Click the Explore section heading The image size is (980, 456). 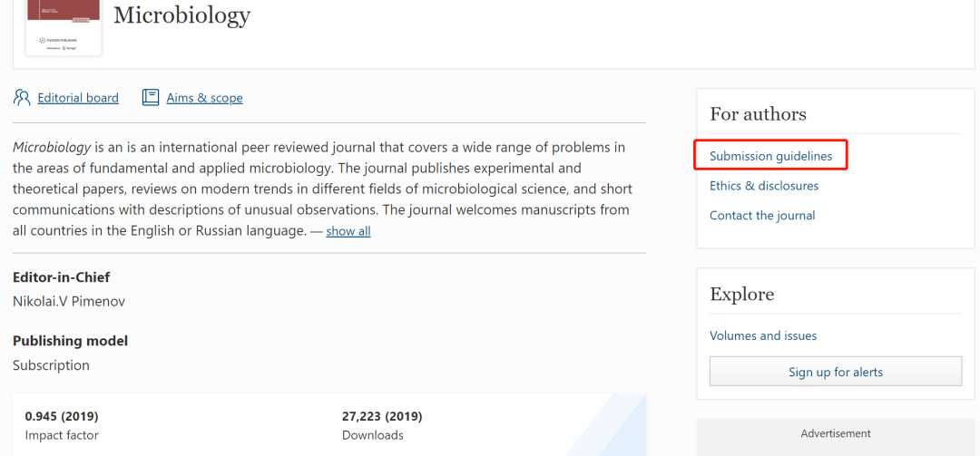click(x=742, y=295)
